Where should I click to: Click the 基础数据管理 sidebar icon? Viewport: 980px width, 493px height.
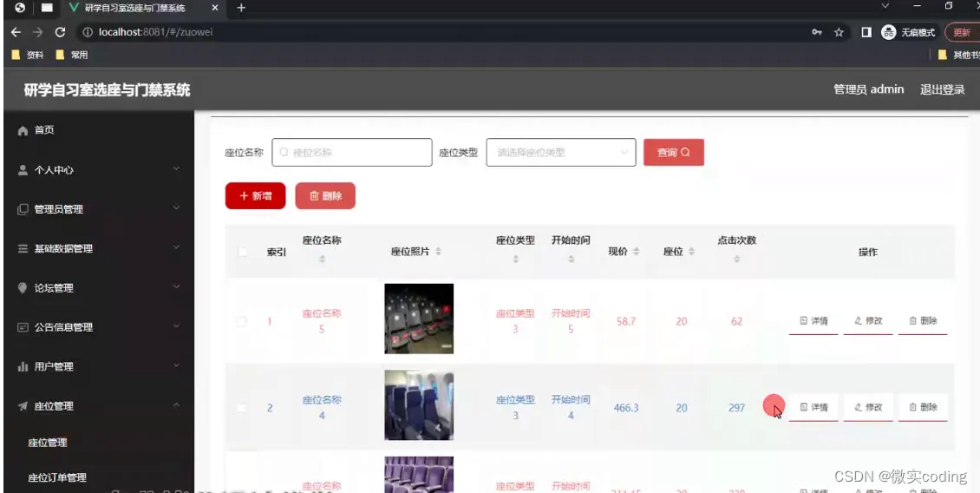click(23, 249)
